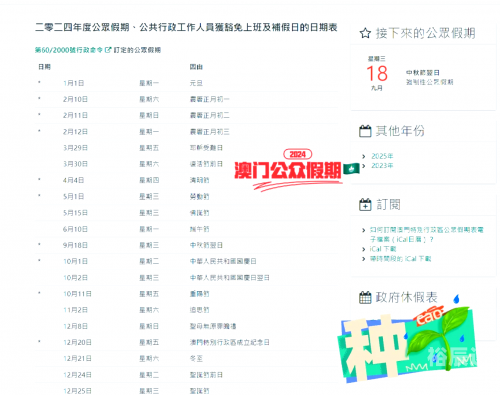Click the 訂閱 heading
Screen dimensions: 500x395
coord(388,205)
